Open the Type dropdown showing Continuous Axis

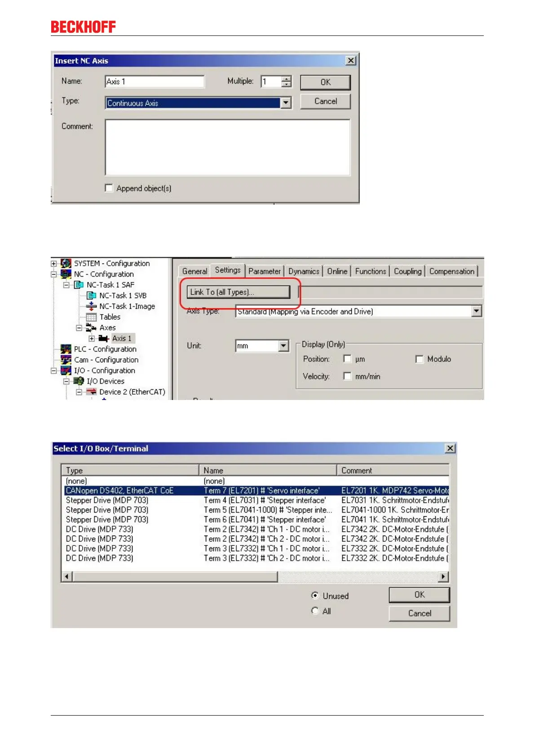click(x=286, y=103)
